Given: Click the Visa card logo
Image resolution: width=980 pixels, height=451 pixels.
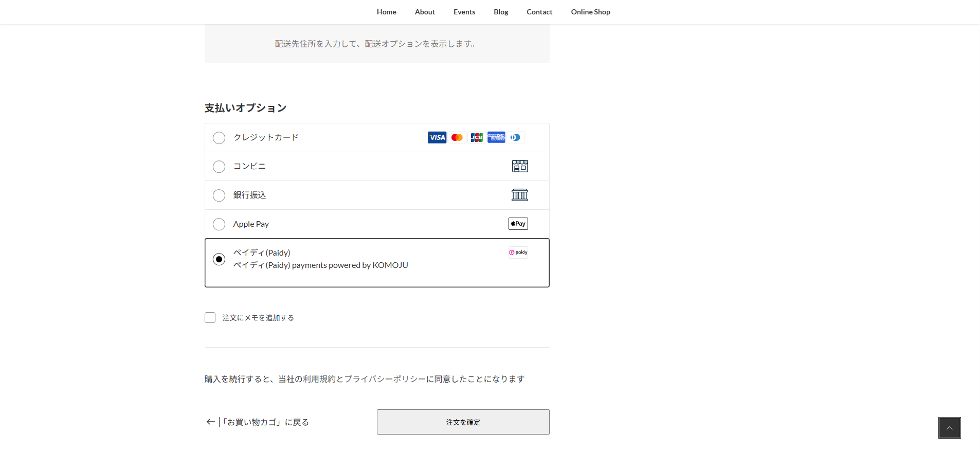Looking at the screenshot, I should click(437, 137).
